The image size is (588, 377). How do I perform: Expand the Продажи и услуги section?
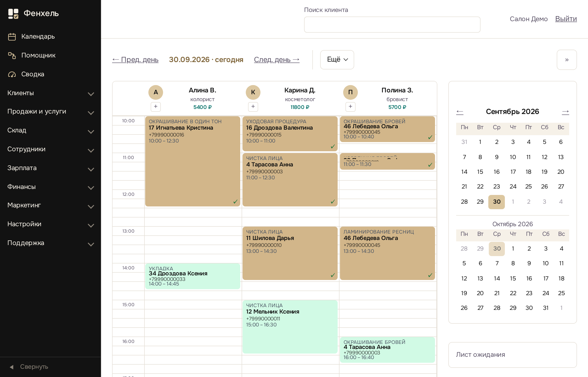click(x=50, y=111)
